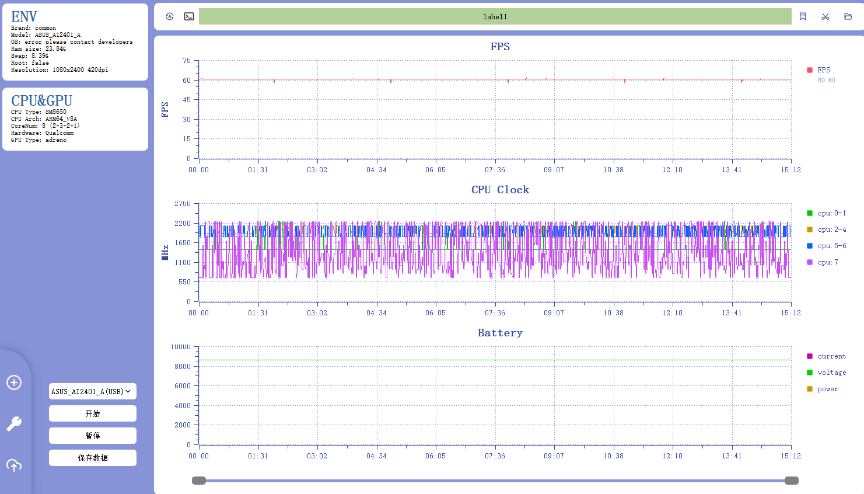Open the ASUS_AI2401_A(USB) device dropdown

point(93,391)
